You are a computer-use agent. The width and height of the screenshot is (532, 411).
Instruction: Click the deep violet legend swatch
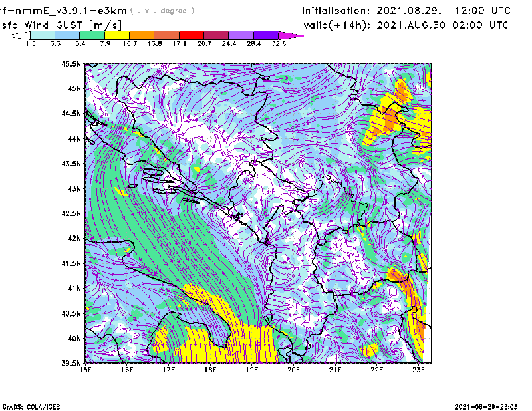[266, 35]
